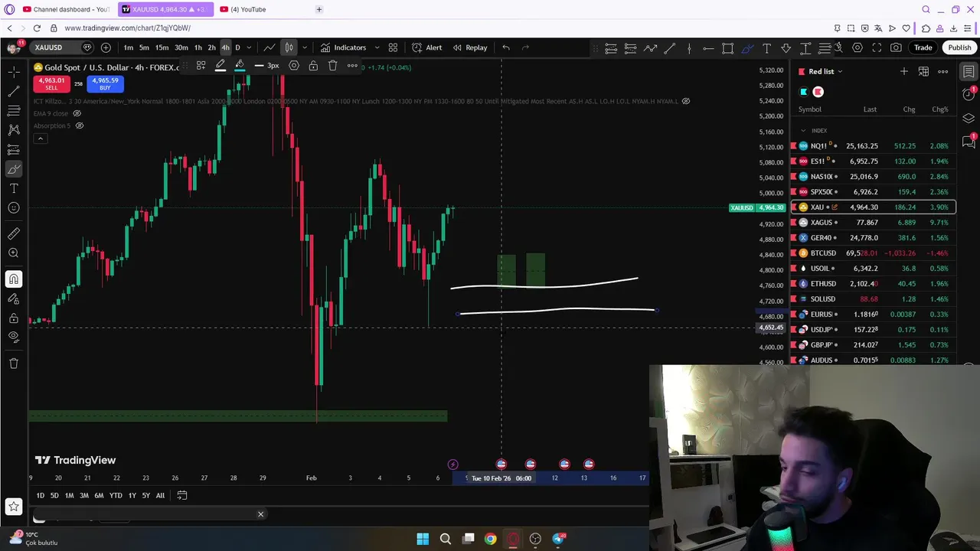Undo the last chart action
This screenshot has height=551, width=980.
tap(506, 47)
